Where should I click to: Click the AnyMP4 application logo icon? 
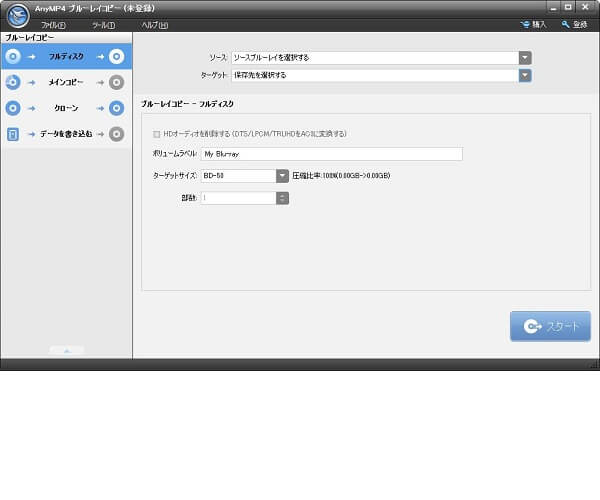click(x=18, y=15)
